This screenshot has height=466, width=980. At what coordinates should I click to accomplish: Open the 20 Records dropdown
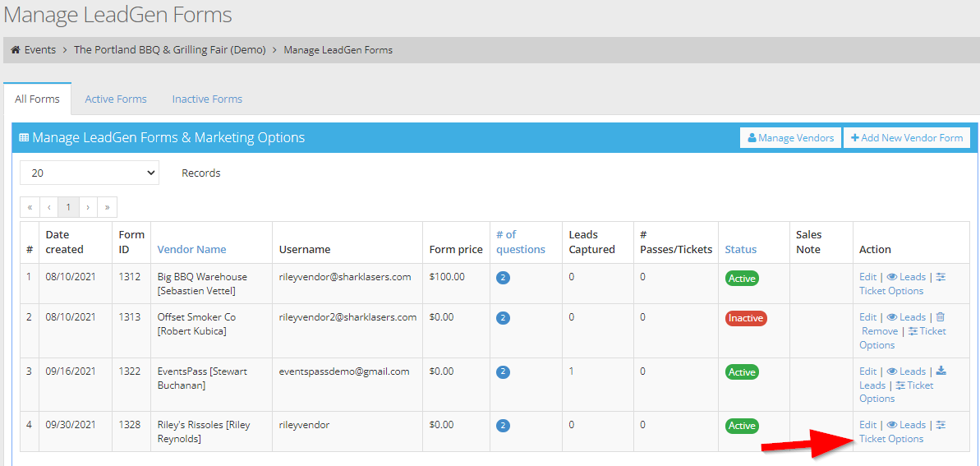coord(90,173)
